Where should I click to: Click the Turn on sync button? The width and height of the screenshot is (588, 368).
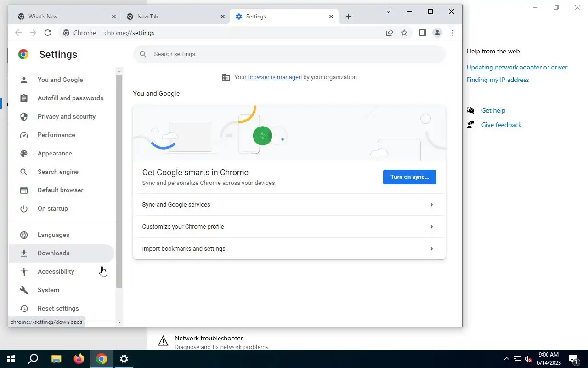[410, 177]
